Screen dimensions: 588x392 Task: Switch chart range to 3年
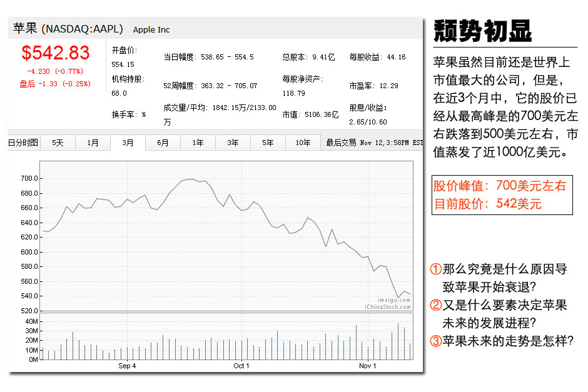click(233, 143)
